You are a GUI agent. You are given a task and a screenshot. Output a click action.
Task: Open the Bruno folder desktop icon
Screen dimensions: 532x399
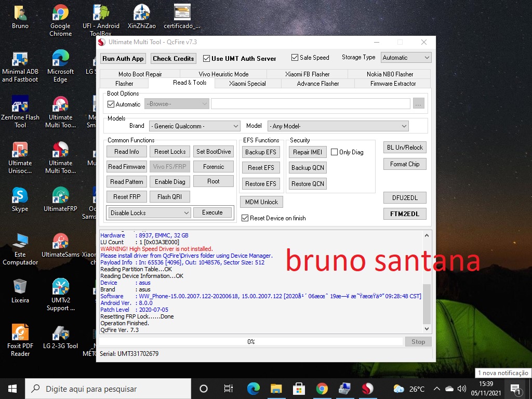pyautogui.click(x=20, y=17)
